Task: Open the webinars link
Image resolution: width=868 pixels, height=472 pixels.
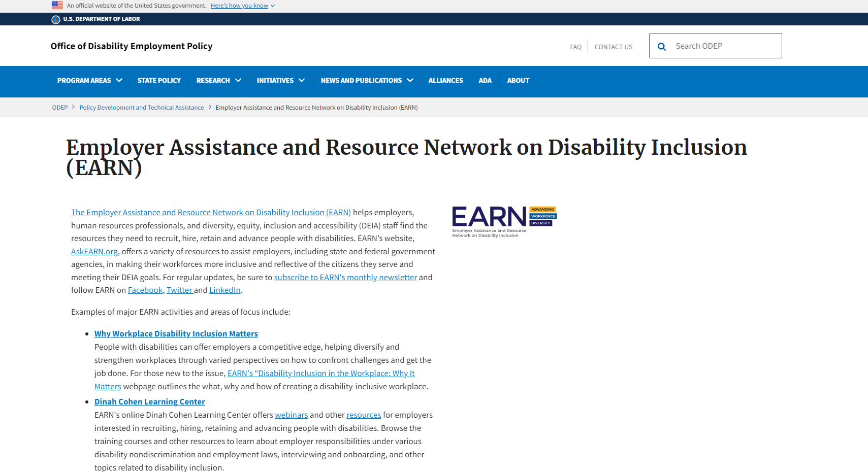Action: click(x=292, y=415)
